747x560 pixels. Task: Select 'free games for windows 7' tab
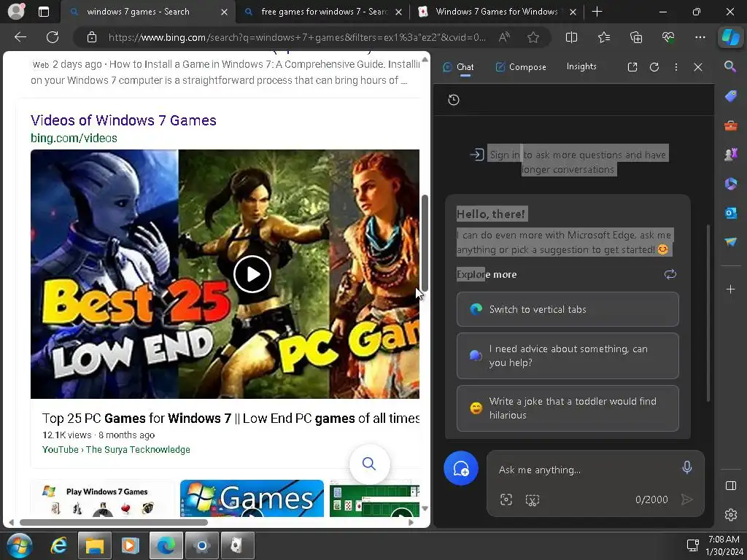coord(322,12)
